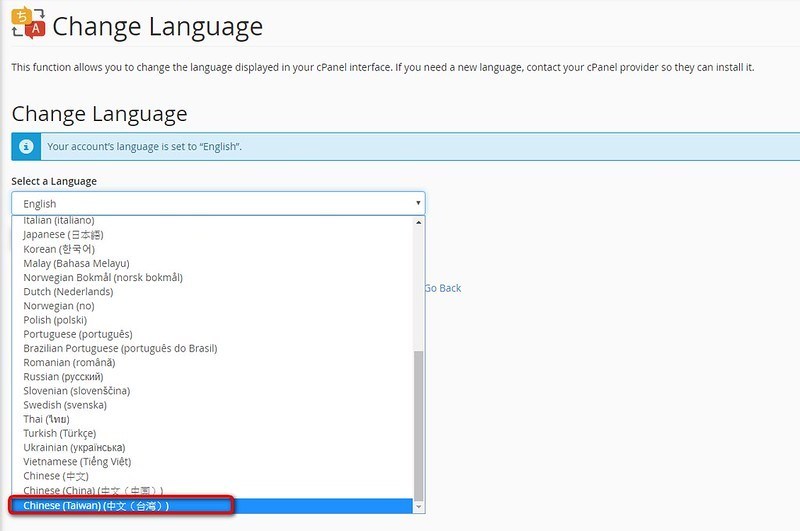Image resolution: width=800 pixels, height=531 pixels.
Task: Choose Swedish (svenska) option
Action: click(x=212, y=405)
